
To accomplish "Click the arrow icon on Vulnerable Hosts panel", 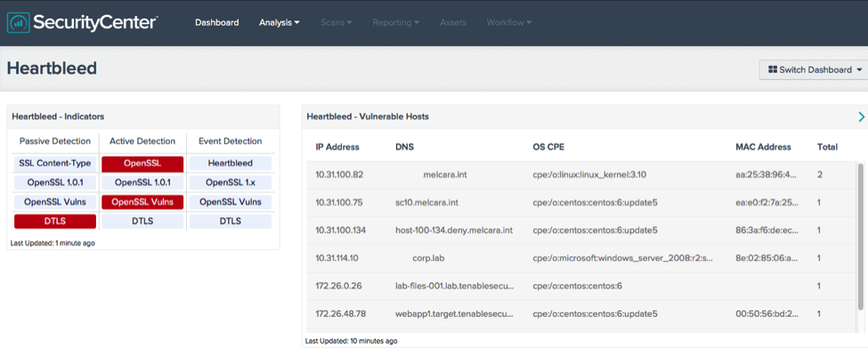I will click(x=861, y=117).
